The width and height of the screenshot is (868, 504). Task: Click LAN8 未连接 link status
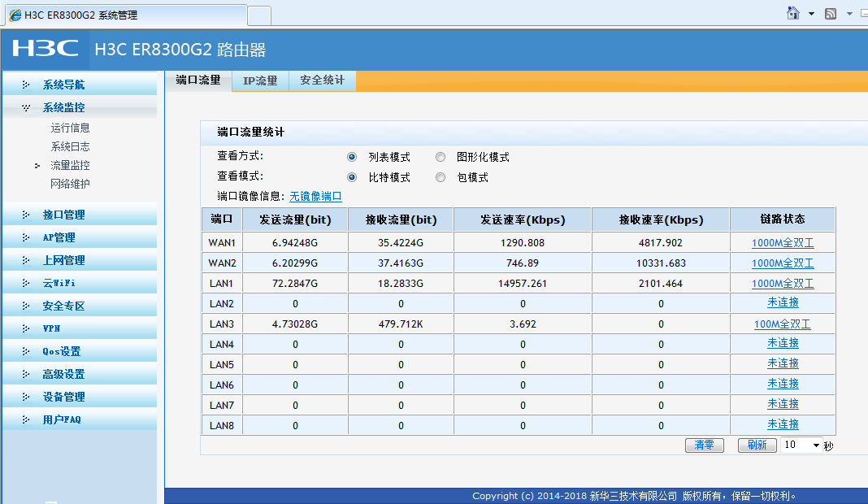tap(783, 424)
